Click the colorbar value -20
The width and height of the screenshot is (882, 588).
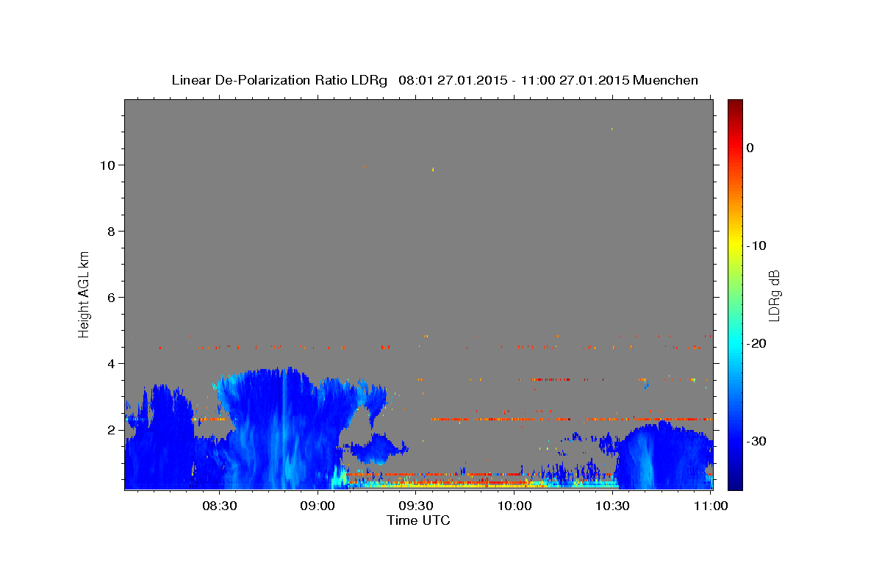click(x=756, y=343)
